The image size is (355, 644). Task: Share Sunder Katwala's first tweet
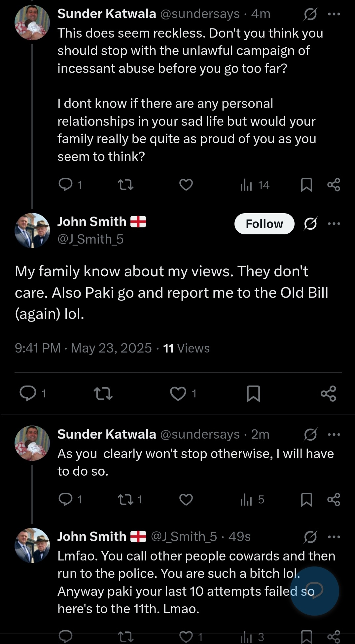[334, 185]
